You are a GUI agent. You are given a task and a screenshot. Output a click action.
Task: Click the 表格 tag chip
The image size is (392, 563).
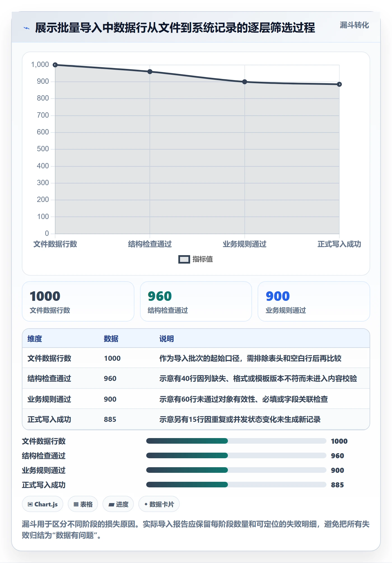pyautogui.click(x=83, y=504)
